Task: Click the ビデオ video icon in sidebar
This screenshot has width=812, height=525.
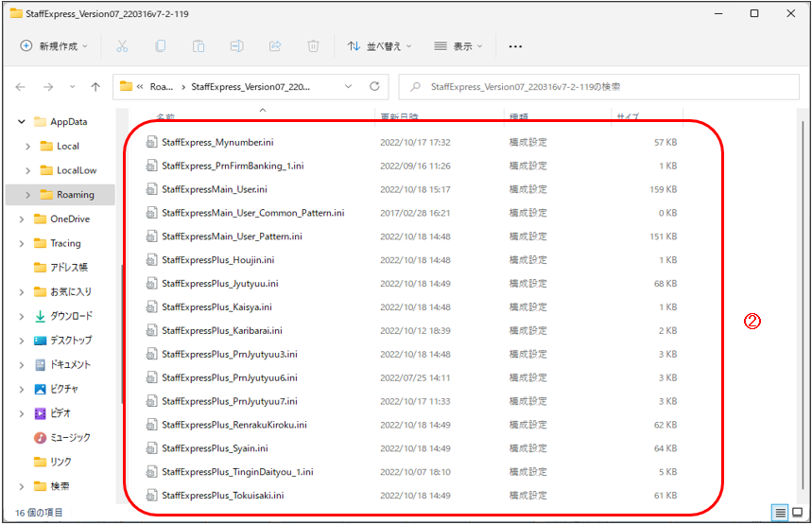Action: click(x=40, y=413)
